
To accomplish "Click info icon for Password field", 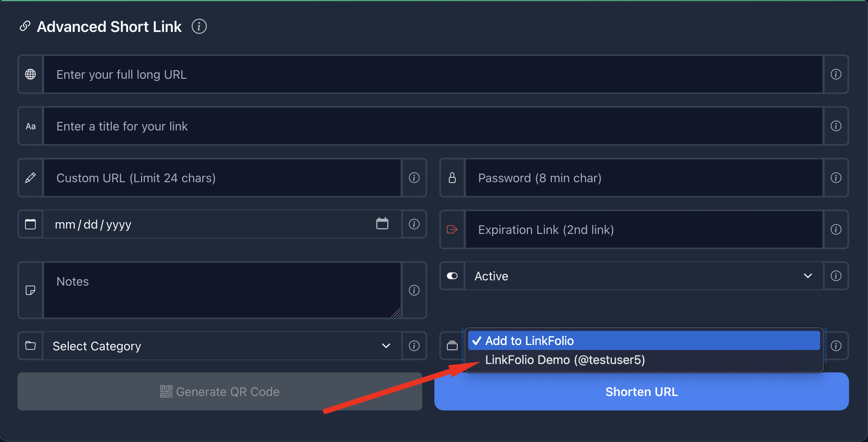I will [x=836, y=178].
